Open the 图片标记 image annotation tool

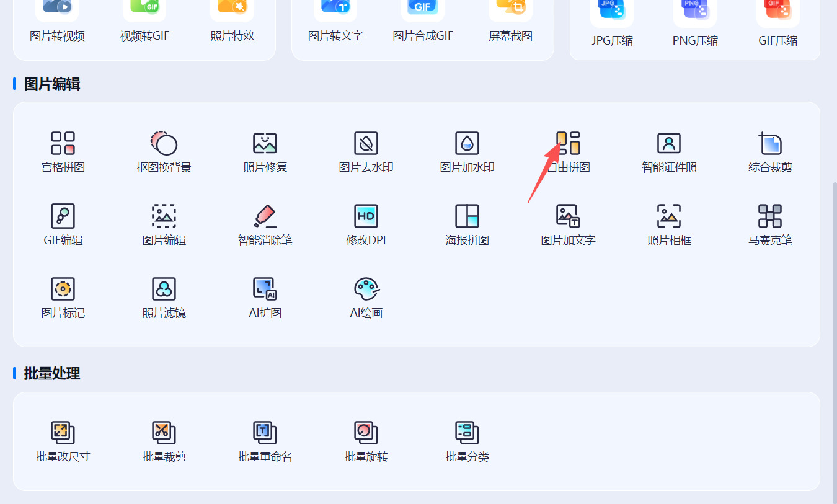pyautogui.click(x=63, y=298)
